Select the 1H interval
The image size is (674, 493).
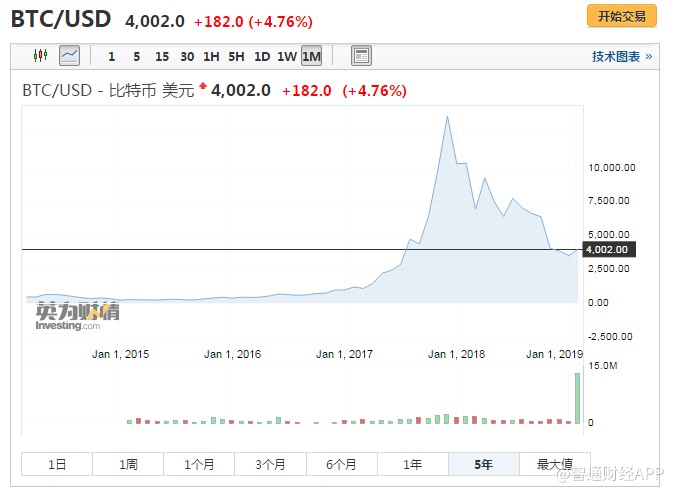(x=211, y=57)
